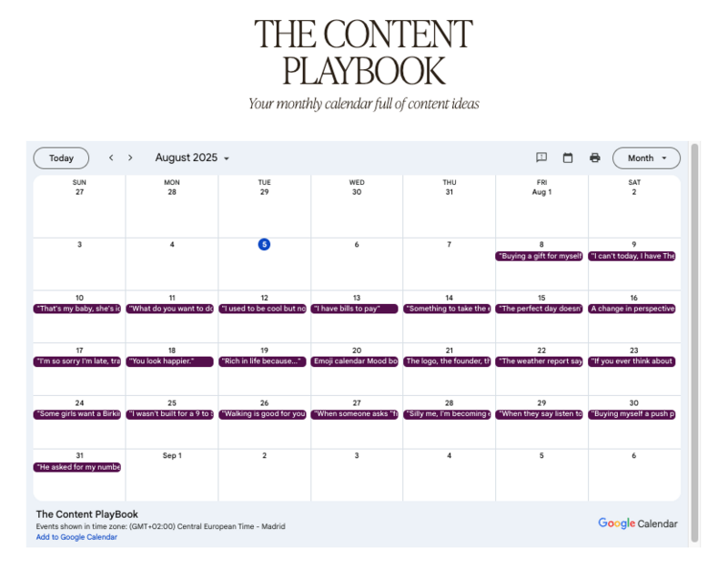Go to the next month arrow
Viewport: 728px width, 579px height.
130,157
